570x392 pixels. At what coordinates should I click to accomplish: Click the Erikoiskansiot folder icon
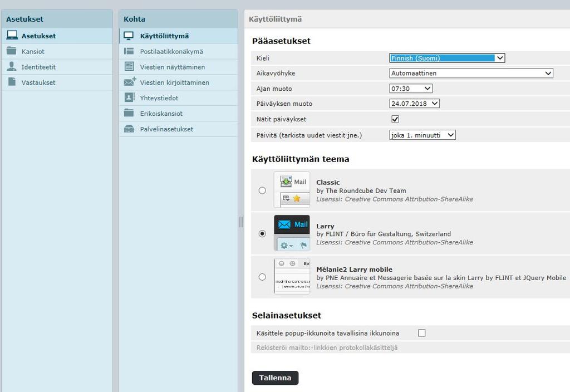[129, 114]
